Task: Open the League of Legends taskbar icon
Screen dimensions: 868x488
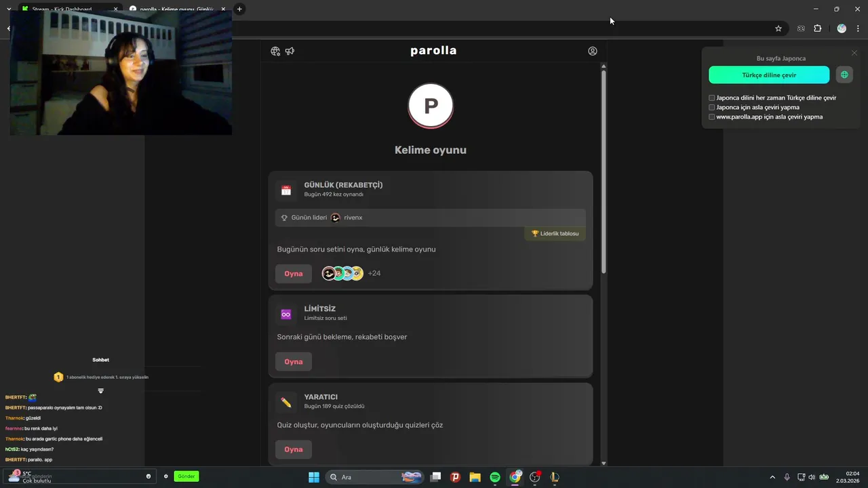Action: [x=555, y=477]
